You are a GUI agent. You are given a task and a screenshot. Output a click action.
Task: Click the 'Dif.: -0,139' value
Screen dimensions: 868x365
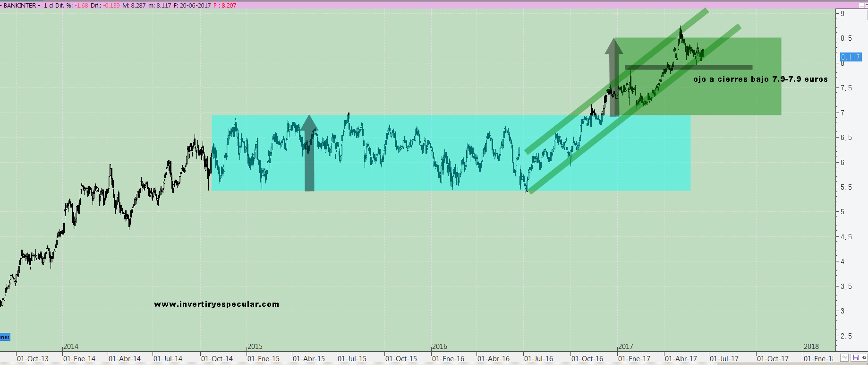click(x=105, y=6)
